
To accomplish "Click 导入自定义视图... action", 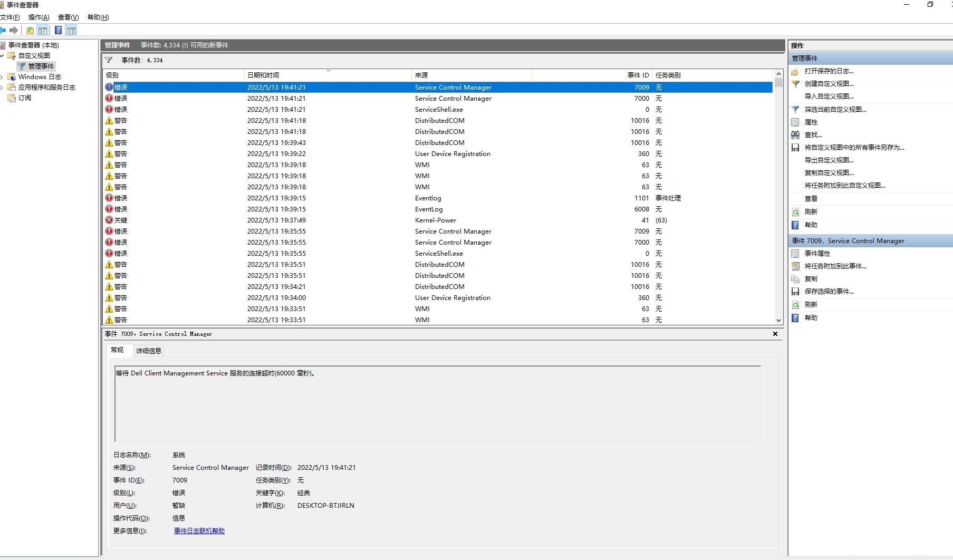I will (x=829, y=96).
